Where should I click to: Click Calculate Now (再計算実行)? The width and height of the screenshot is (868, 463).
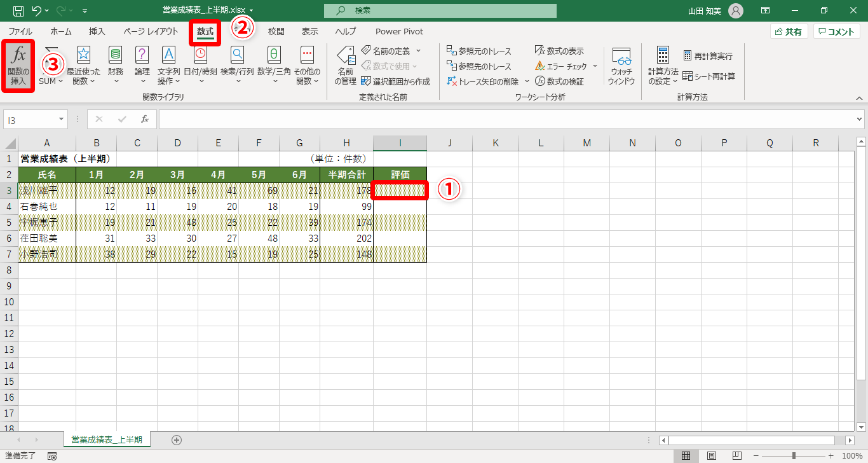click(708, 56)
